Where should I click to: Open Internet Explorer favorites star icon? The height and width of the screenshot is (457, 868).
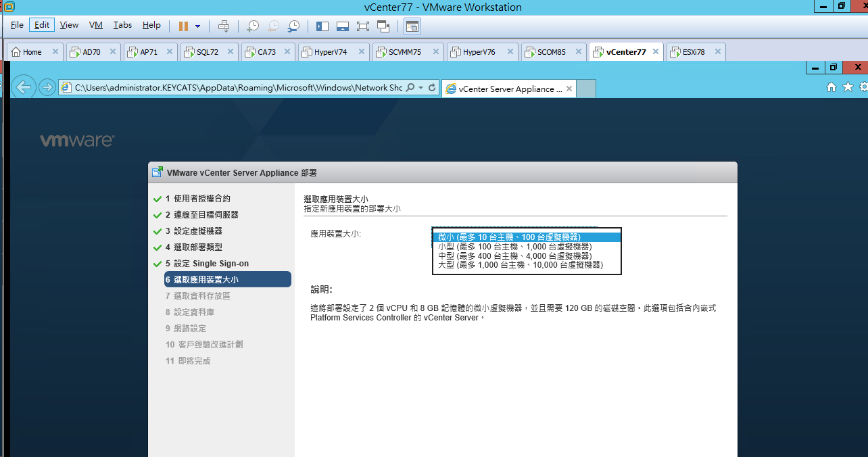[x=848, y=87]
